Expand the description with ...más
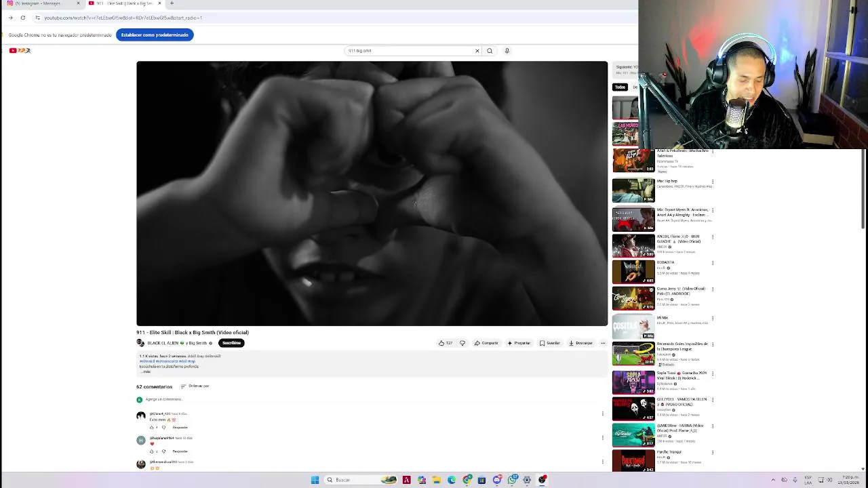The height and width of the screenshot is (488, 868). click(146, 371)
